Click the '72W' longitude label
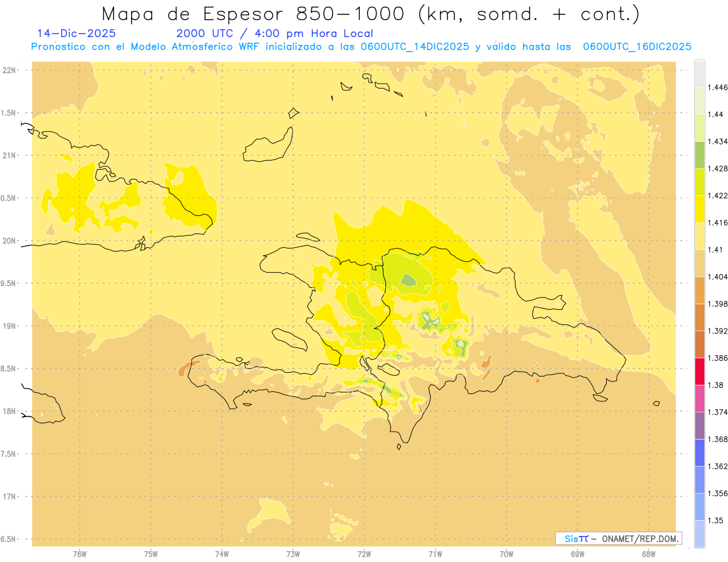728x562 pixels. tap(364, 554)
